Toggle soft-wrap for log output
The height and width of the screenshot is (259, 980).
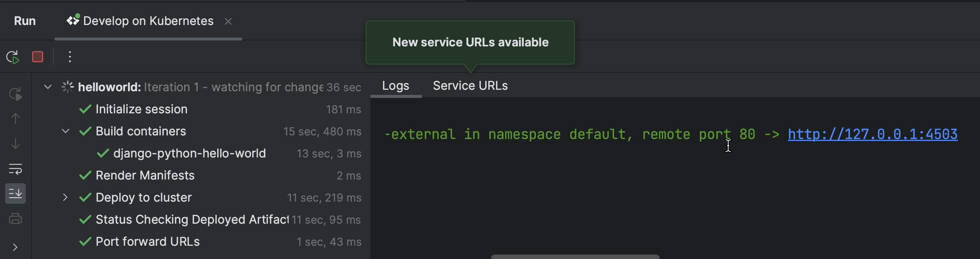pyautogui.click(x=15, y=169)
